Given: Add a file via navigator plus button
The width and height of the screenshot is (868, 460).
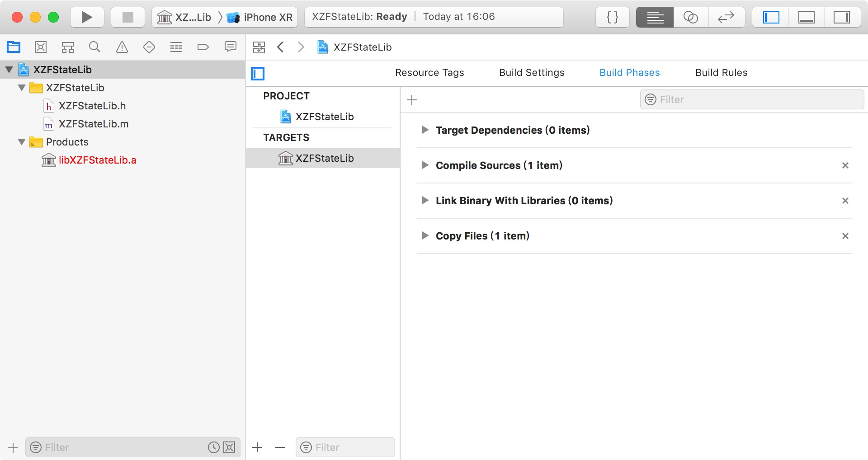Looking at the screenshot, I should tap(13, 448).
